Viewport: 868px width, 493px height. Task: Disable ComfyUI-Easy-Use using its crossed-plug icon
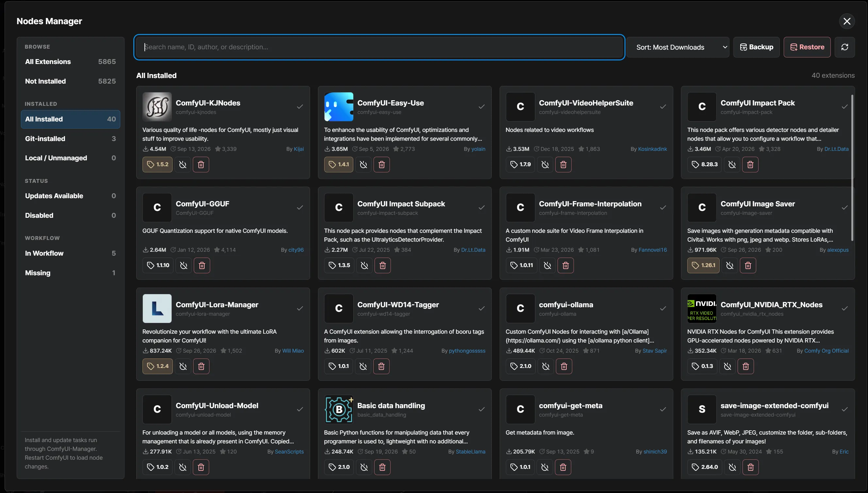point(363,165)
